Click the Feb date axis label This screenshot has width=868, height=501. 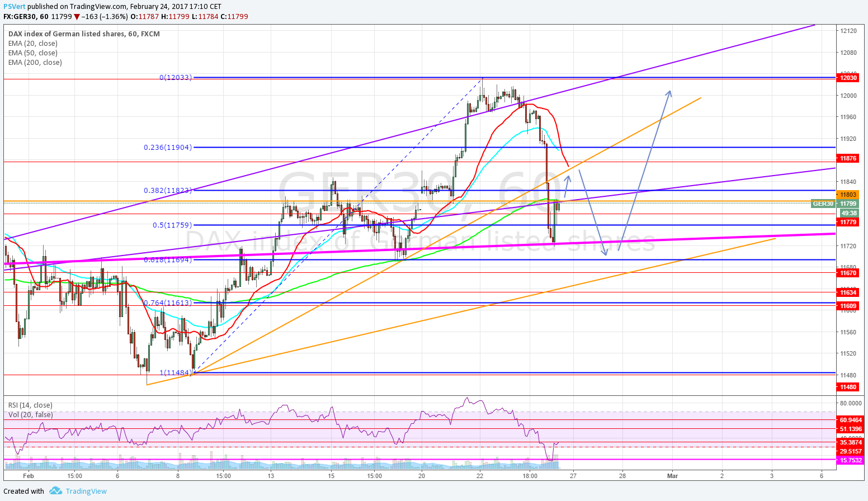[29, 476]
